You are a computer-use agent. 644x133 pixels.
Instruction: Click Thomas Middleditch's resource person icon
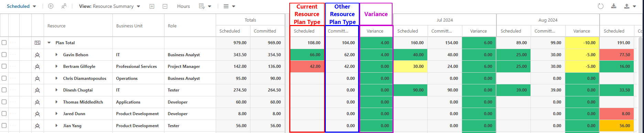37,102
